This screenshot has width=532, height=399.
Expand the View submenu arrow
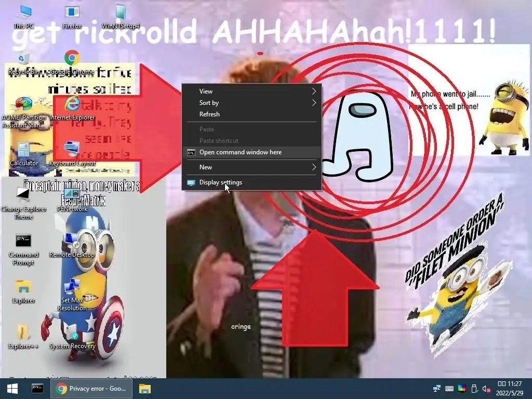(314, 91)
